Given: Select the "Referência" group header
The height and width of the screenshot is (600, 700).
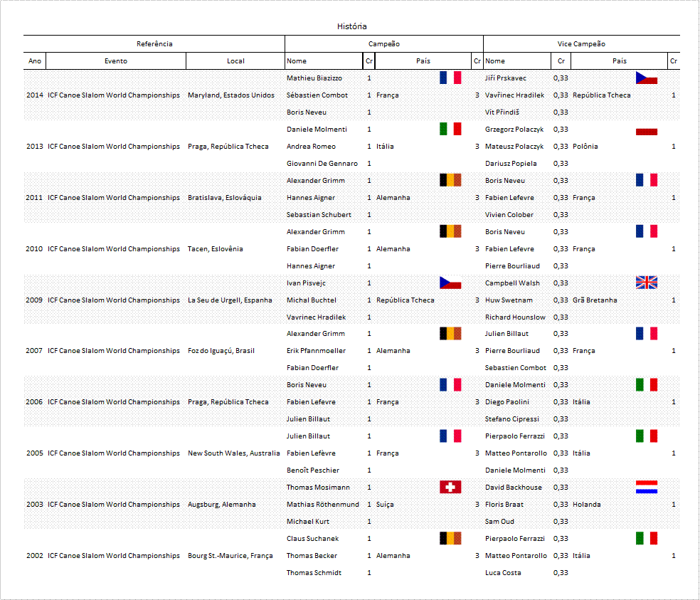Looking at the screenshot, I should point(154,44).
